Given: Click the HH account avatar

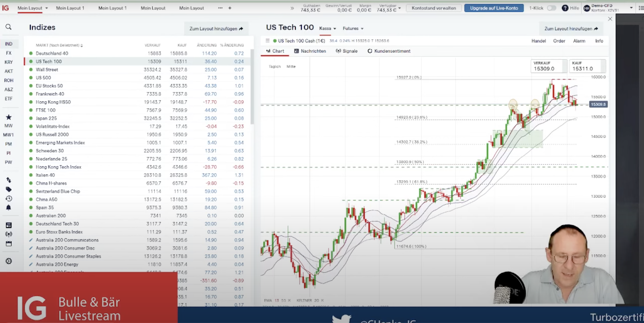Looking at the screenshot, I should pyautogui.click(x=587, y=8).
